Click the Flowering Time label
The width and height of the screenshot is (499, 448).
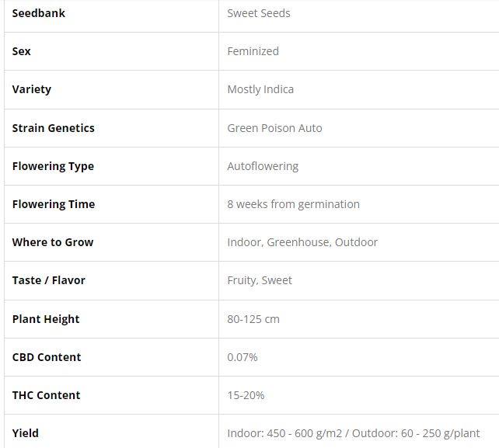point(54,204)
